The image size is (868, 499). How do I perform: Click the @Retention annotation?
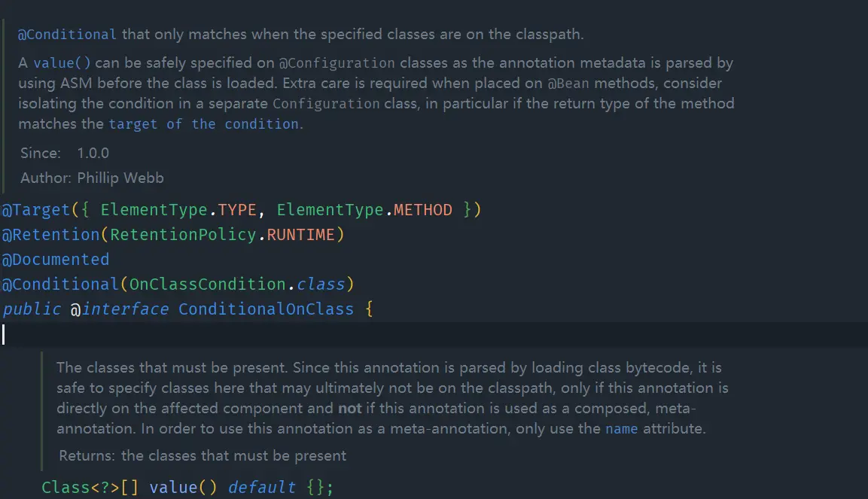(51, 235)
